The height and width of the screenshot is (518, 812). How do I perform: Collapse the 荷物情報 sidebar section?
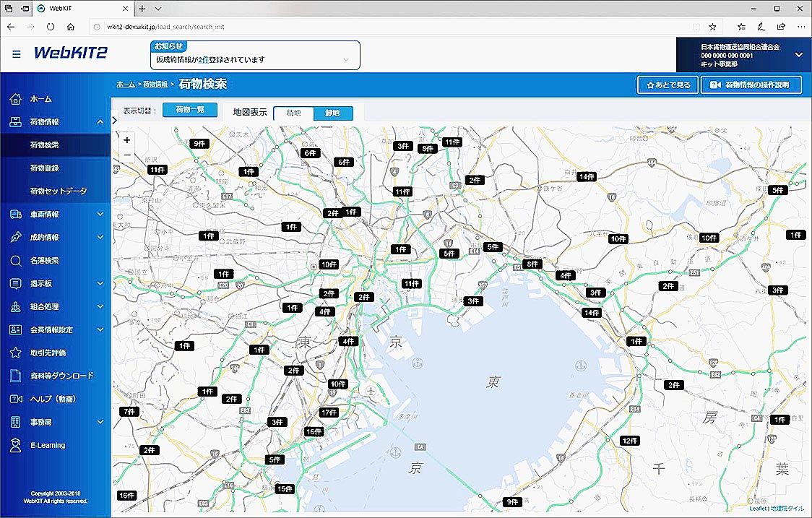(100, 122)
